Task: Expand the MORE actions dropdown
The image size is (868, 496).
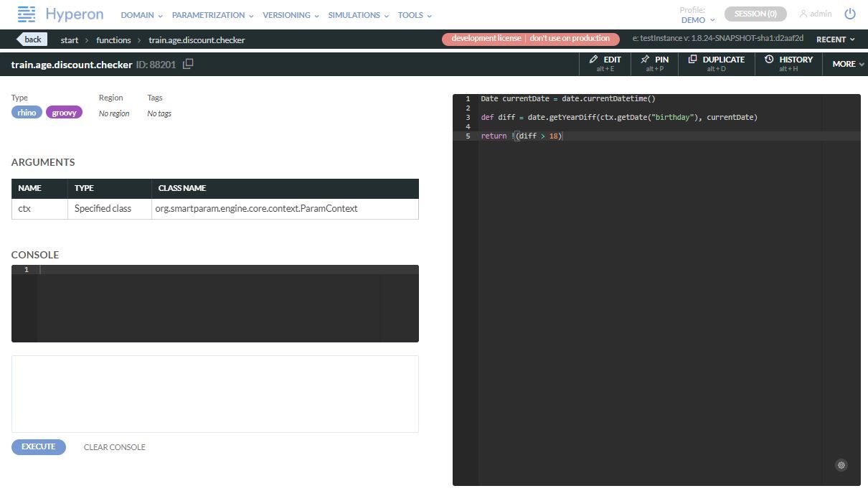Action: tap(847, 64)
